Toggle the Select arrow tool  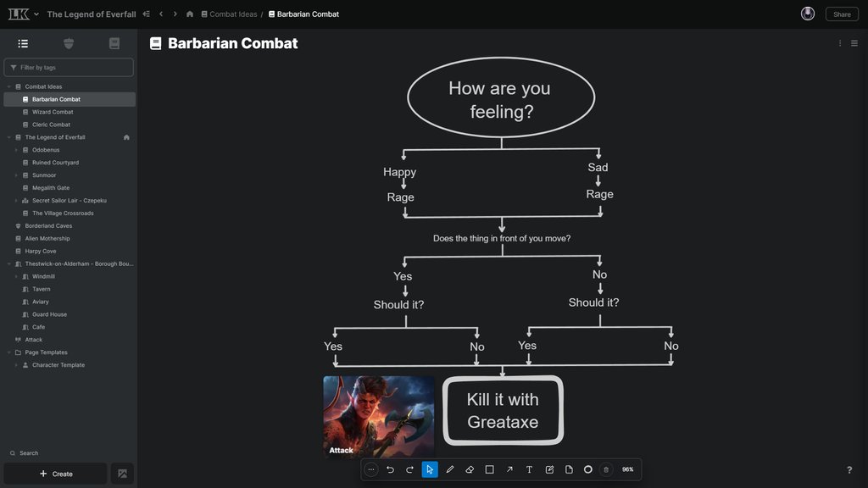coord(430,469)
